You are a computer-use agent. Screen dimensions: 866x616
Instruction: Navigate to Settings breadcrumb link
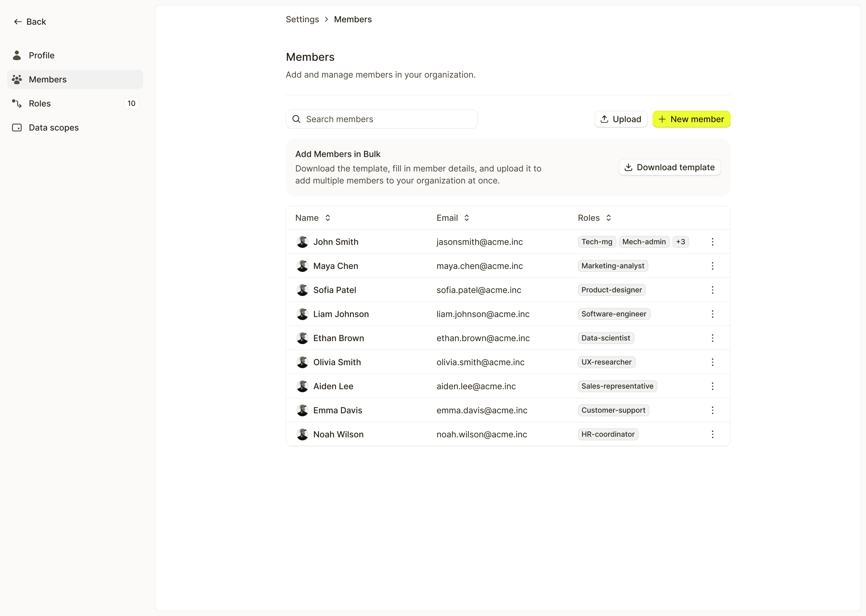tap(302, 19)
